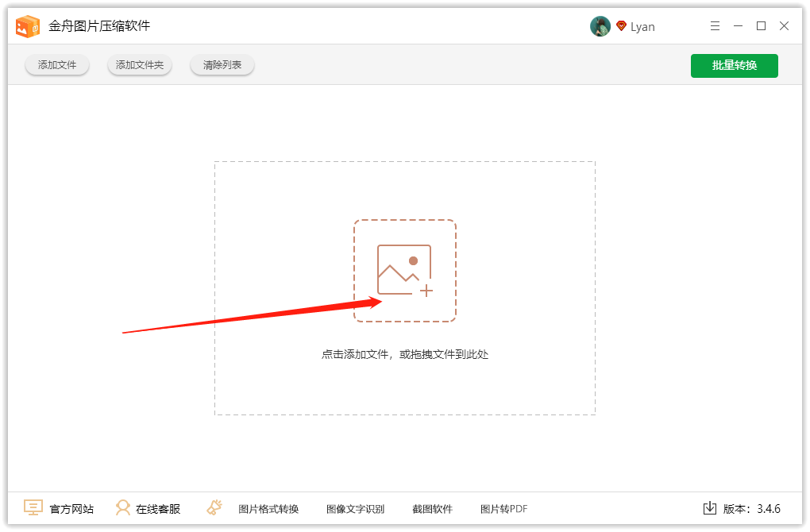Image resolution: width=810 pixels, height=532 pixels.
Task: Open the 图像文字识别 OCR link
Action: coord(354,509)
